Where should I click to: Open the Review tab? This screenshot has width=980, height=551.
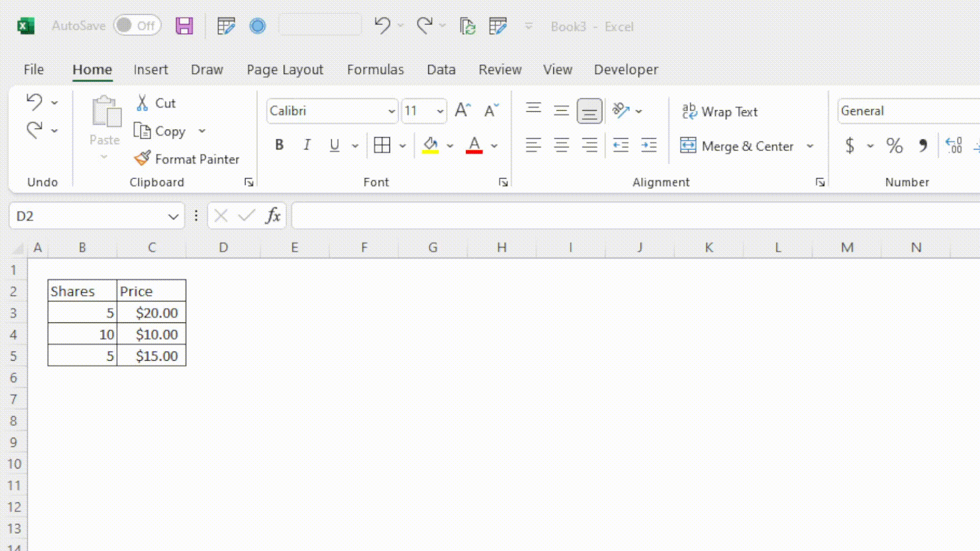(500, 69)
